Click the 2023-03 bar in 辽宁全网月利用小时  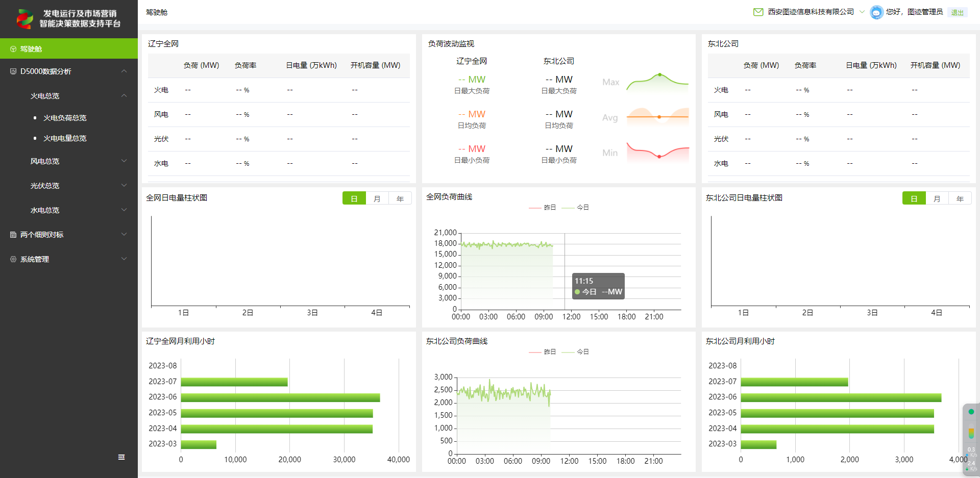click(x=199, y=444)
